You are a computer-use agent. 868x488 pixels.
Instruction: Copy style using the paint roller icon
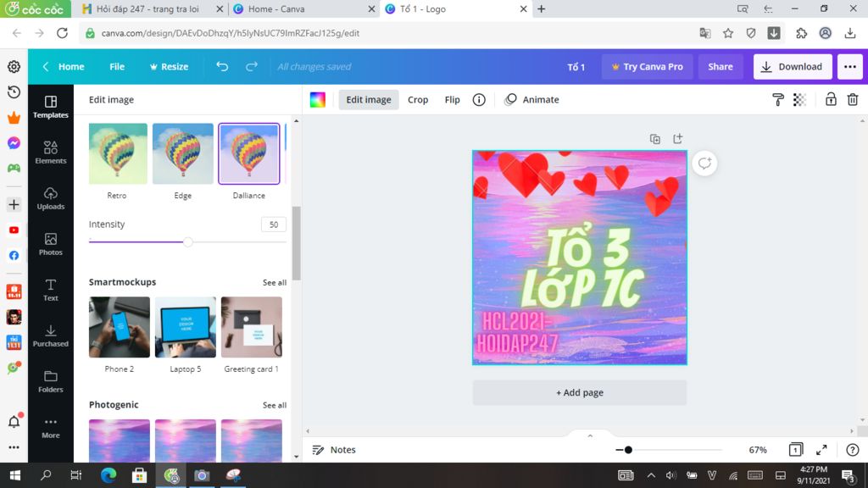(777, 99)
